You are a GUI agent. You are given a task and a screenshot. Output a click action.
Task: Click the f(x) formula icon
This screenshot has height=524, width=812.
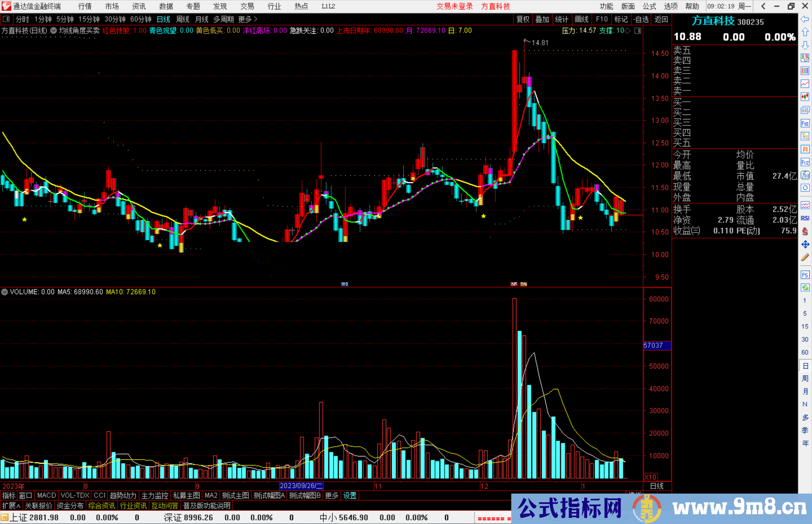coord(804,175)
